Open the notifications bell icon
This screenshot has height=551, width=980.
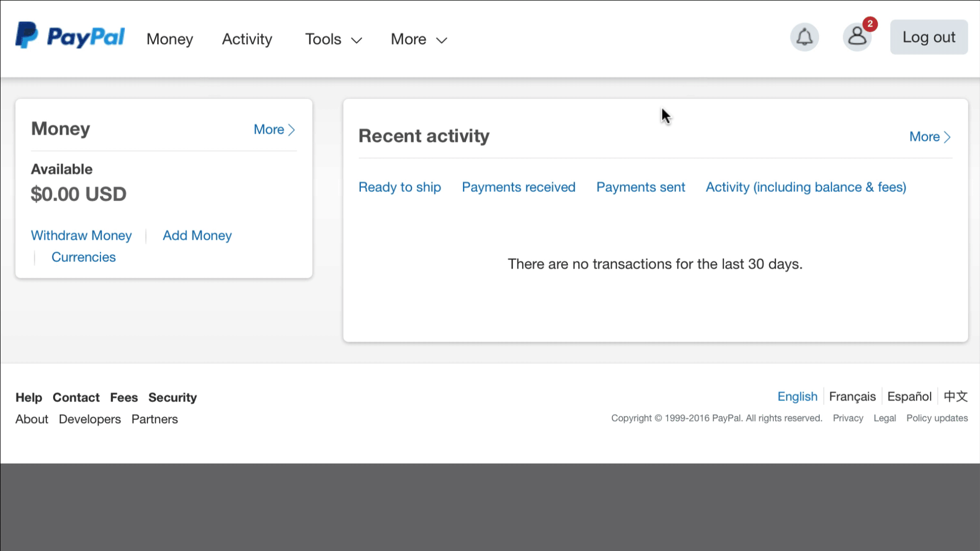pos(804,37)
